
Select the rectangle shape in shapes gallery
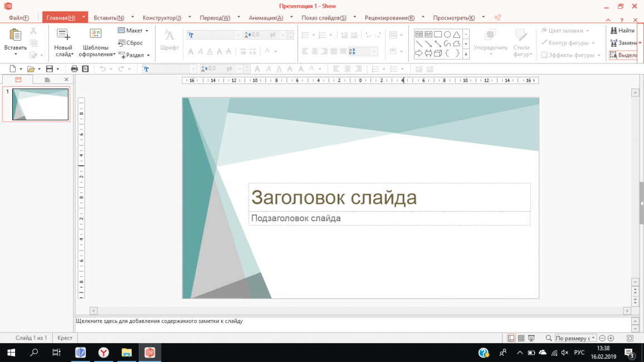click(x=438, y=35)
